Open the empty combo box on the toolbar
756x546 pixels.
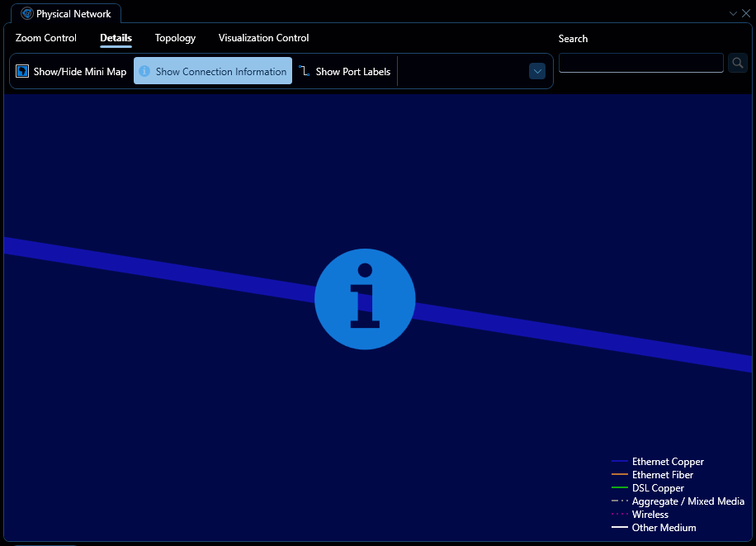tap(537, 71)
